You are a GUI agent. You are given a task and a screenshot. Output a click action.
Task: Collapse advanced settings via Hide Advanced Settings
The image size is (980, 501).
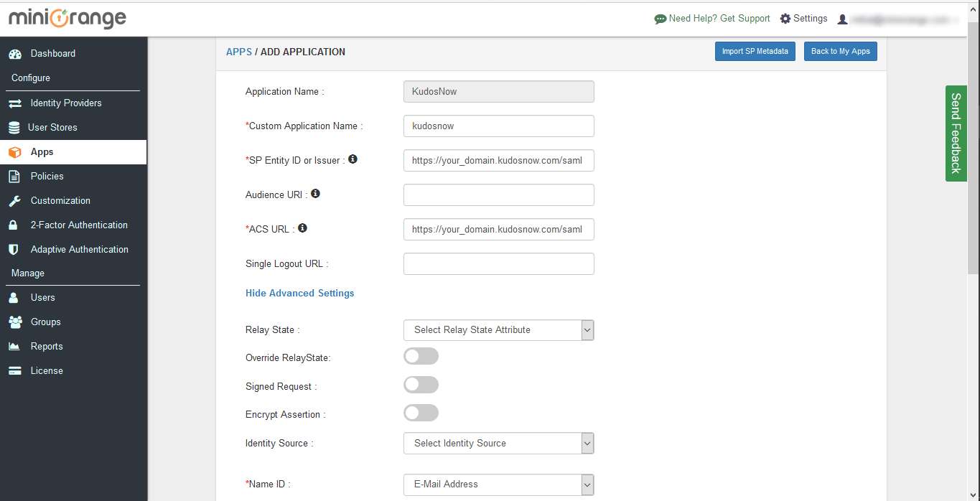(300, 294)
